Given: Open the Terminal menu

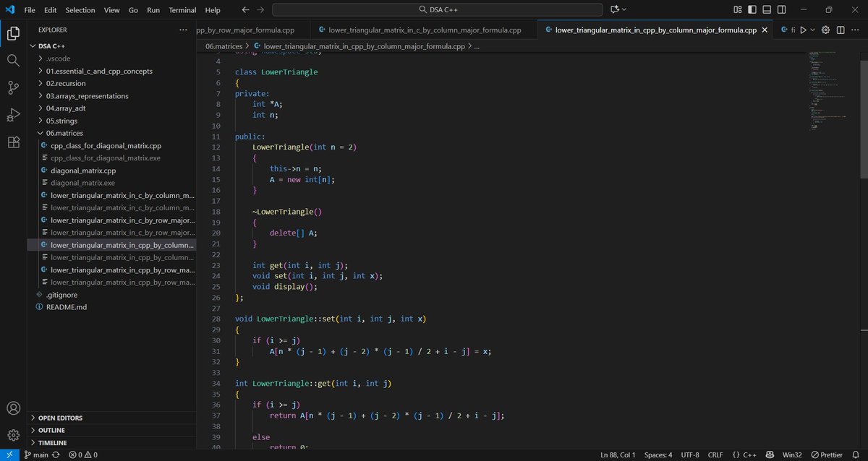Looking at the screenshot, I should pos(182,9).
